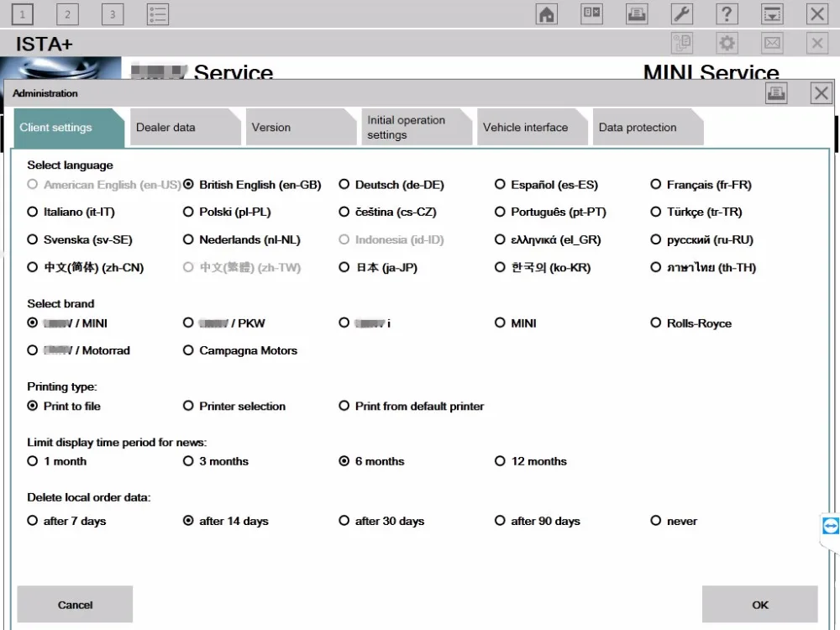840x630 pixels.
Task: Delete local order data after 14 days
Action: [225, 521]
